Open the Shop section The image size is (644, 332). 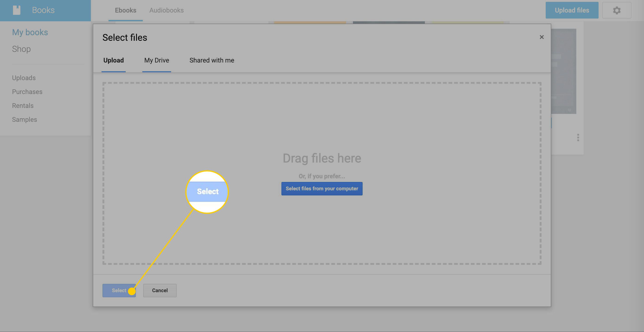[21, 49]
